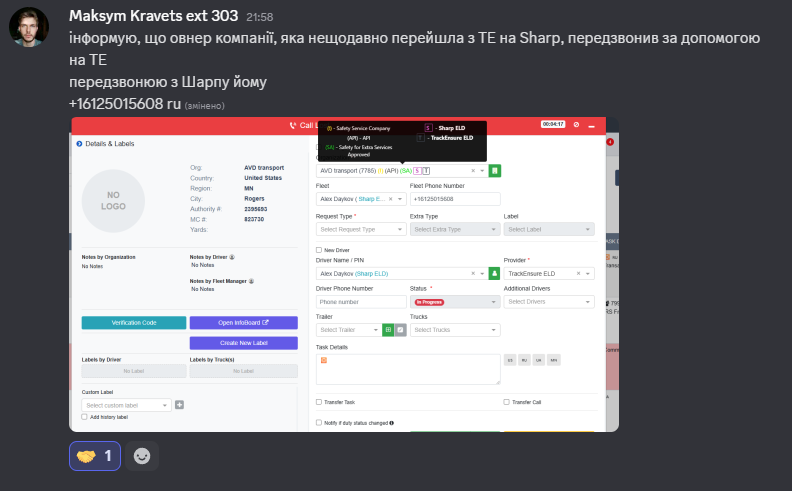Open Status In Progress dropdown
The width and height of the screenshot is (792, 491).
pos(455,302)
